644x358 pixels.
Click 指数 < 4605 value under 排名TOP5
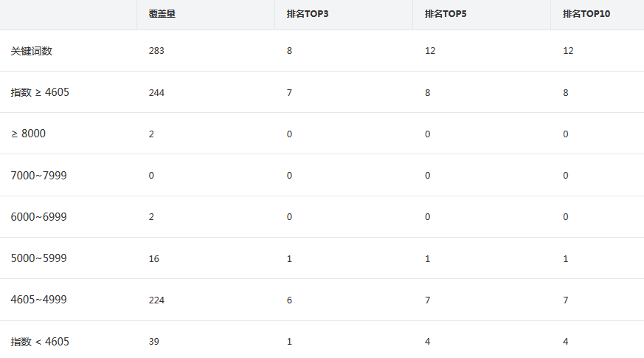pyautogui.click(x=427, y=342)
